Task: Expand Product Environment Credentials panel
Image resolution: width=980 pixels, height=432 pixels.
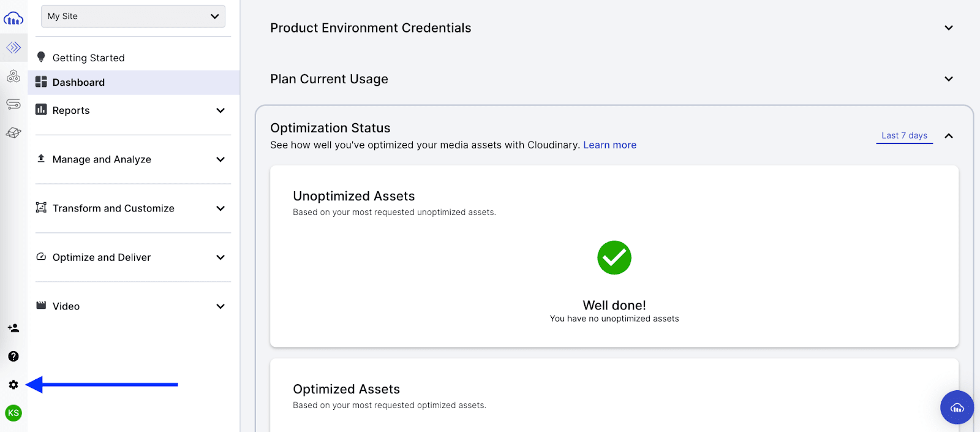Action: click(949, 28)
